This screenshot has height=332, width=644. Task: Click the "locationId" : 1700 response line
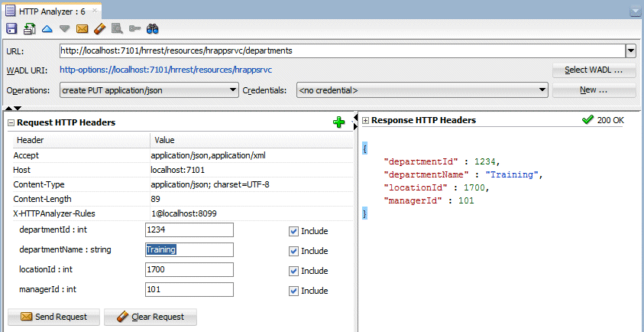[437, 187]
